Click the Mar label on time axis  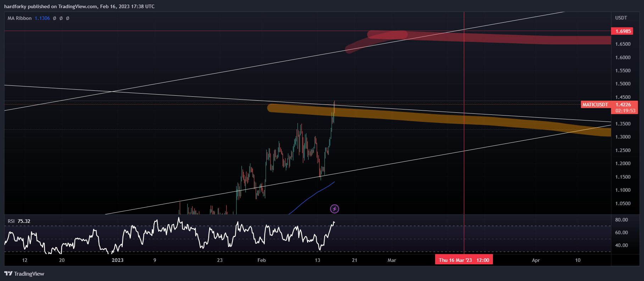(392, 260)
